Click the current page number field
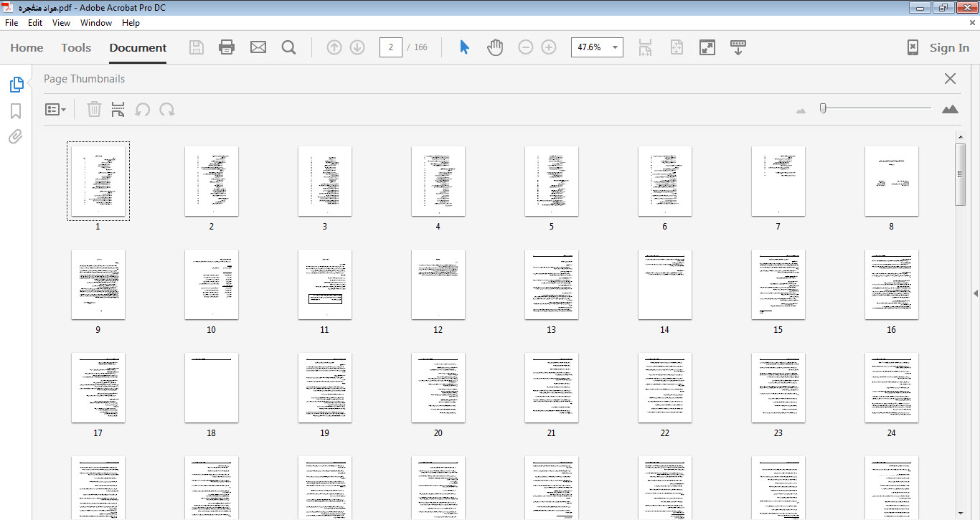 coord(390,47)
